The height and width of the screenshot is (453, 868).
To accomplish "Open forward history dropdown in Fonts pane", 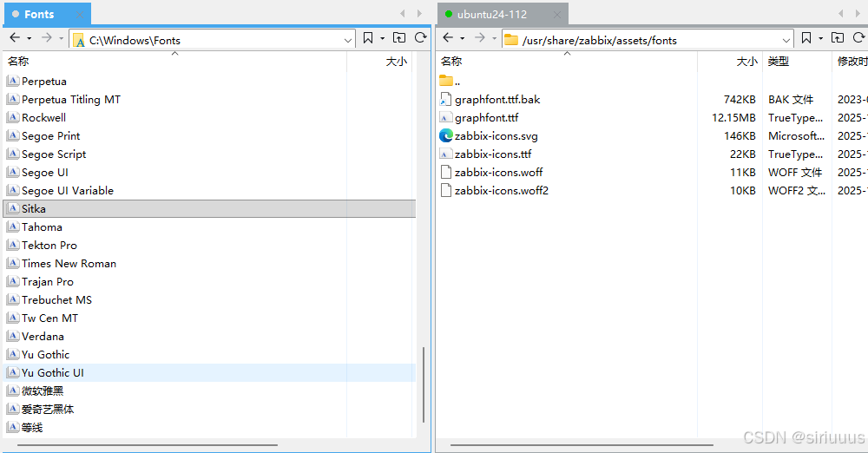I will [61, 38].
